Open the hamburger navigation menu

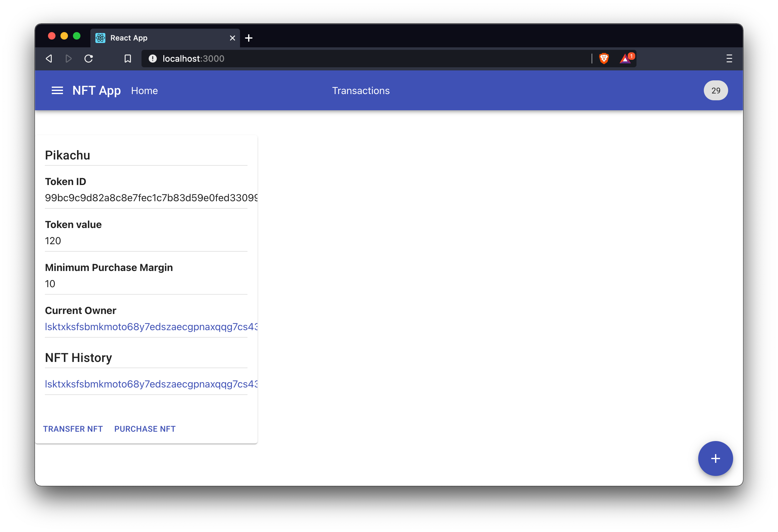57,90
